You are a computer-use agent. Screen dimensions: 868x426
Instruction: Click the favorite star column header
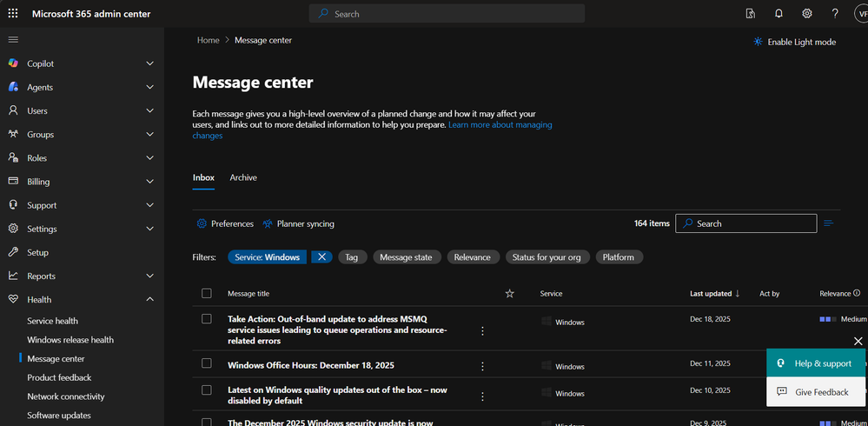point(510,294)
